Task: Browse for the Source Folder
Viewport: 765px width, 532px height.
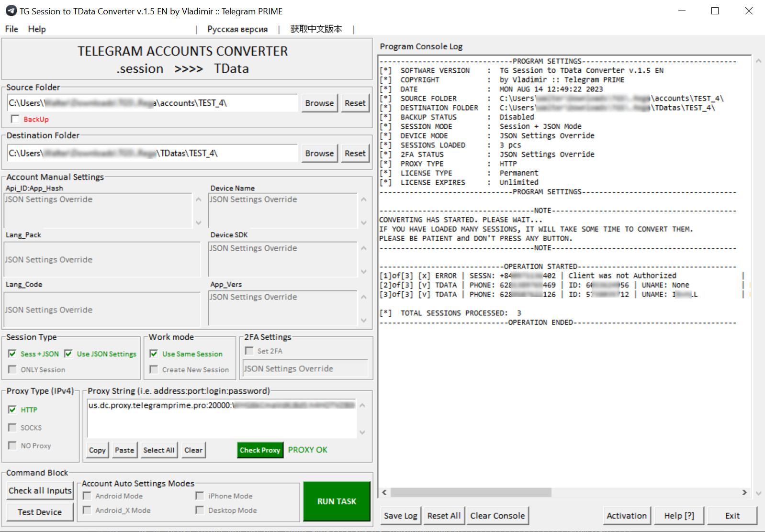Action: (x=319, y=103)
